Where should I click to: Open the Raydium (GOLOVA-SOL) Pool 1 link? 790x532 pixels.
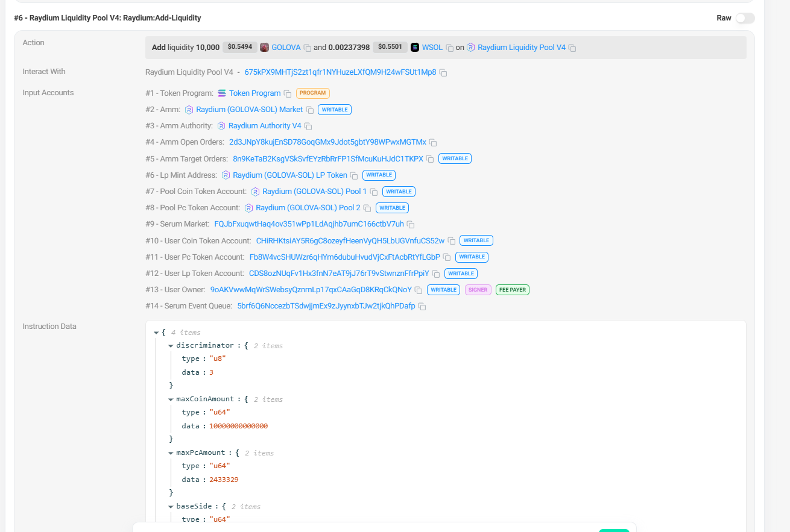click(x=315, y=192)
